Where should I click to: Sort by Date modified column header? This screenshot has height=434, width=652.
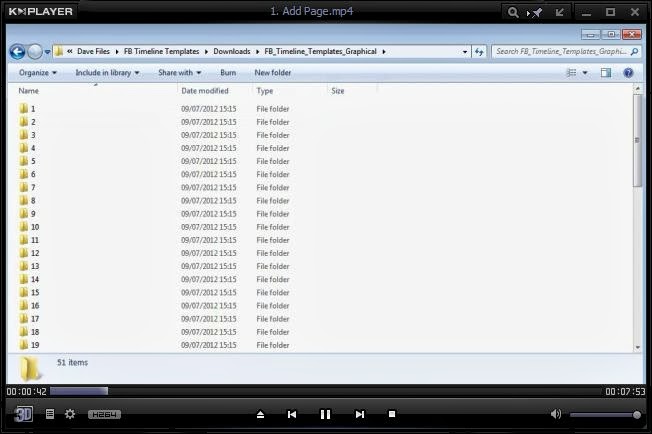[205, 91]
